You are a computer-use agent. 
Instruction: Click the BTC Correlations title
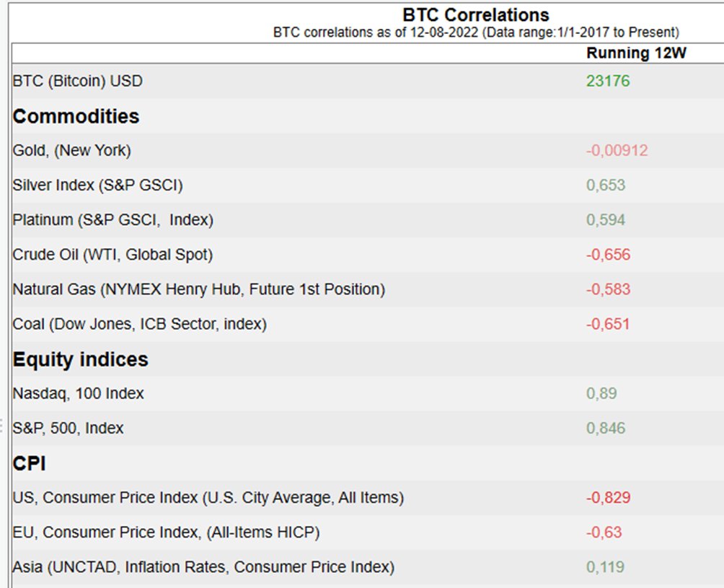pyautogui.click(x=476, y=14)
